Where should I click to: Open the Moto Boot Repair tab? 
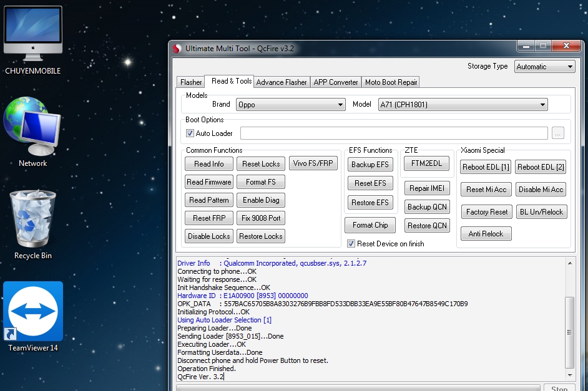pyautogui.click(x=391, y=82)
